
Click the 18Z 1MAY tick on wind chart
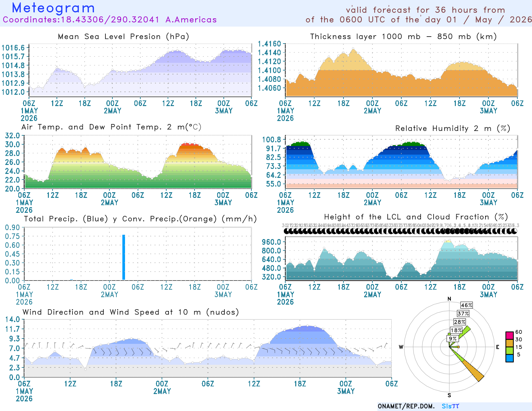pos(116,384)
